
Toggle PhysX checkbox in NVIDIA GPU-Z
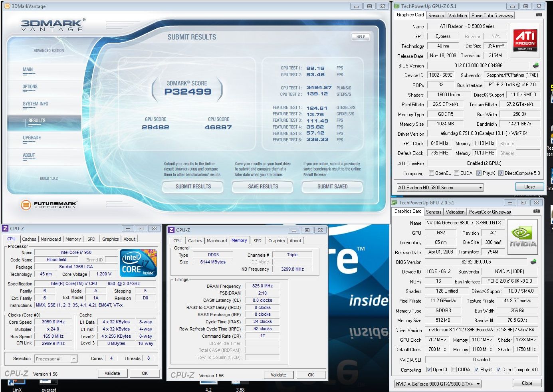[x=476, y=370]
